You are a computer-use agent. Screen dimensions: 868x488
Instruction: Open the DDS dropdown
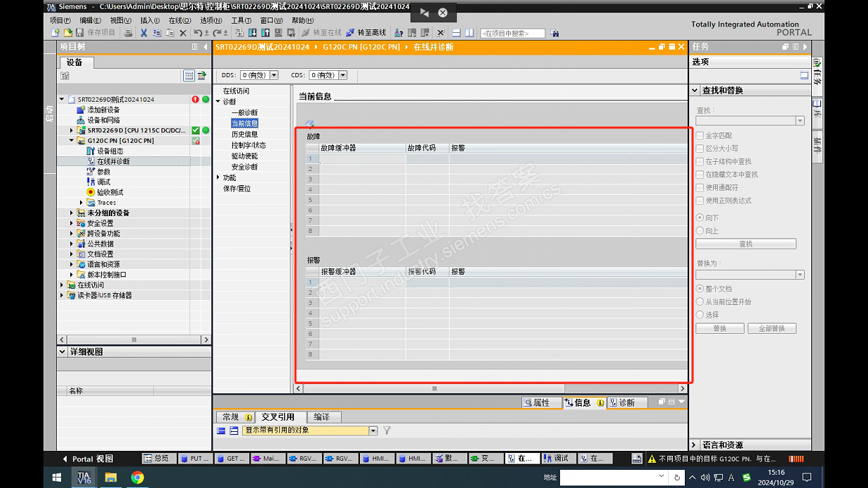tap(274, 75)
